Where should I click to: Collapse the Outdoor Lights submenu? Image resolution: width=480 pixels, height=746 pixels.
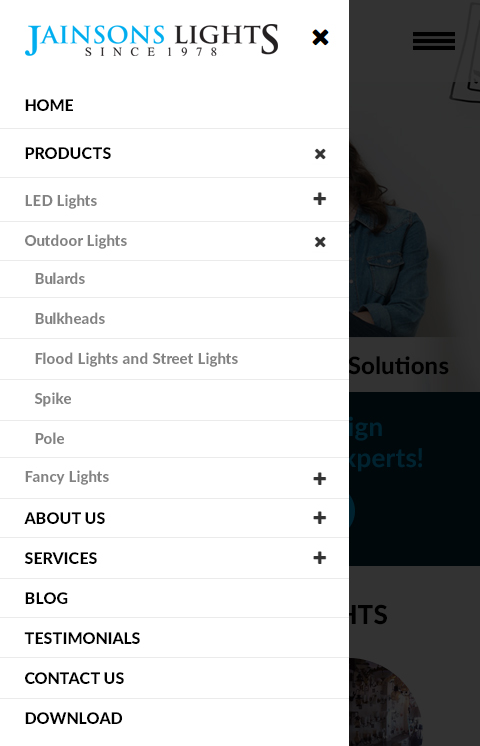[x=320, y=242]
